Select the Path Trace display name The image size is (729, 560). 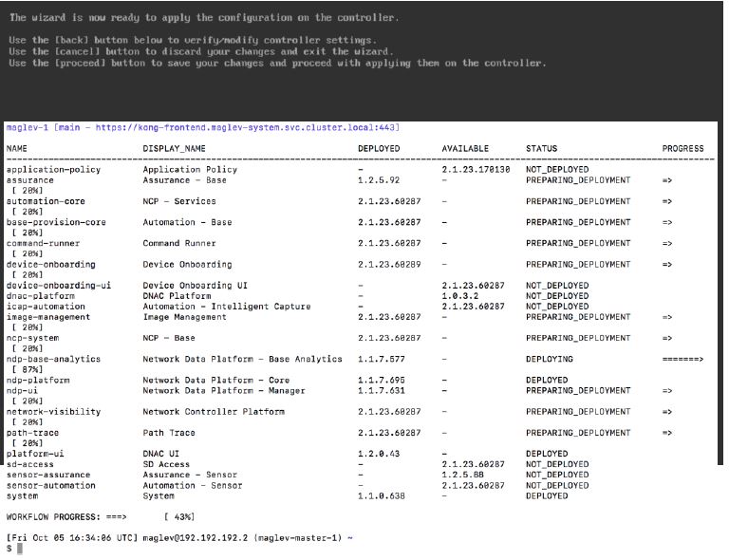tap(169, 433)
